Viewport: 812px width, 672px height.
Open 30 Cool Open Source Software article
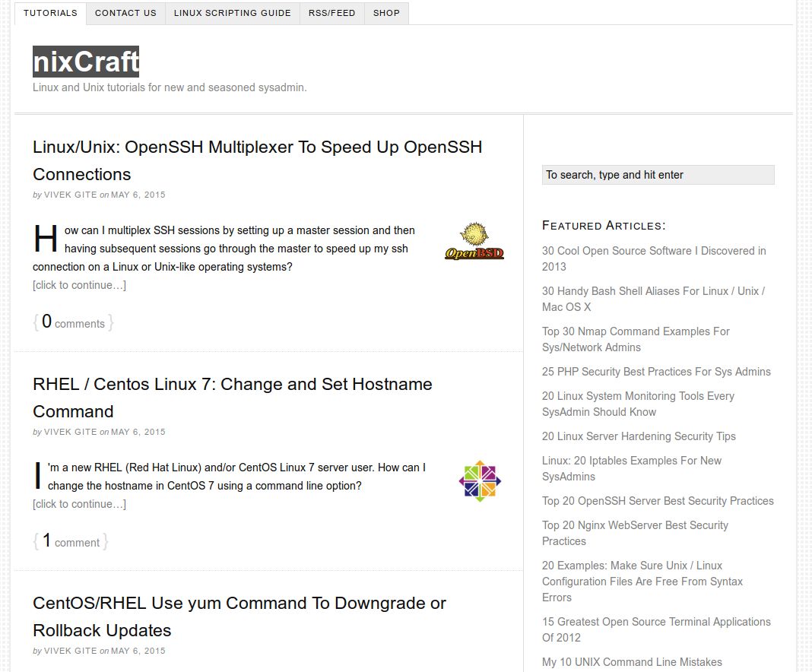654,259
